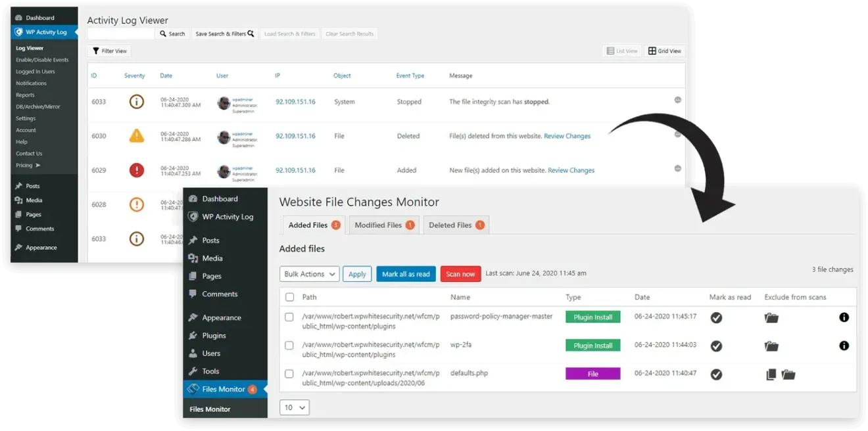Open the Filter View control
The width and height of the screenshot is (868, 431).
110,51
